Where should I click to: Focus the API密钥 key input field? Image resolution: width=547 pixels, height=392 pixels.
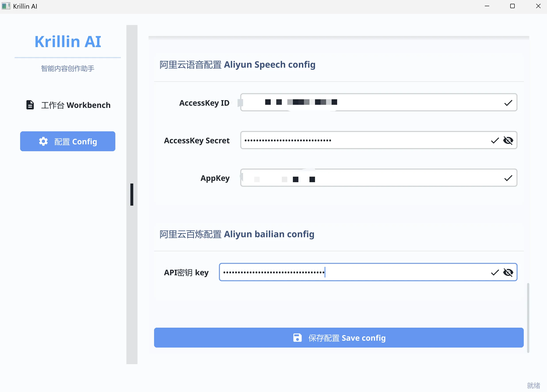[x=368, y=272]
